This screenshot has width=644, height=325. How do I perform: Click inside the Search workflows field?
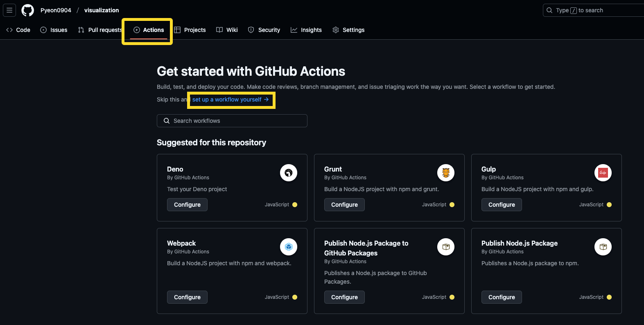coord(232,121)
